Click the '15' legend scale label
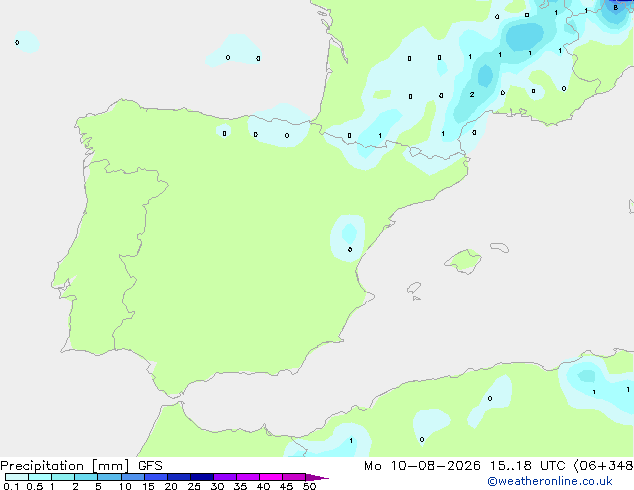Screen dimensions: 634x490 (148, 486)
